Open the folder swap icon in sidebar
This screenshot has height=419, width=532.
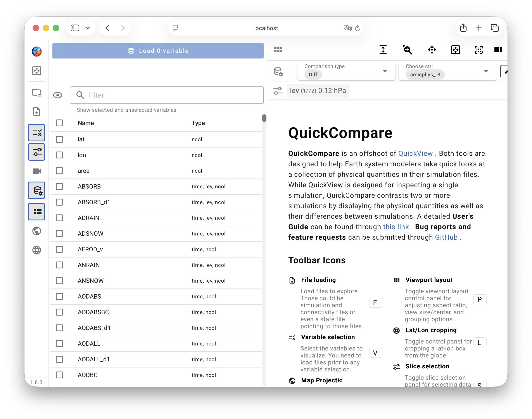point(37,93)
